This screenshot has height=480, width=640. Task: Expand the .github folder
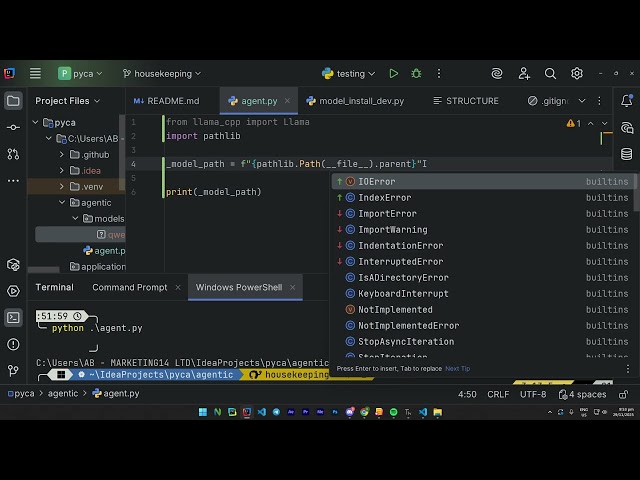coord(62,155)
